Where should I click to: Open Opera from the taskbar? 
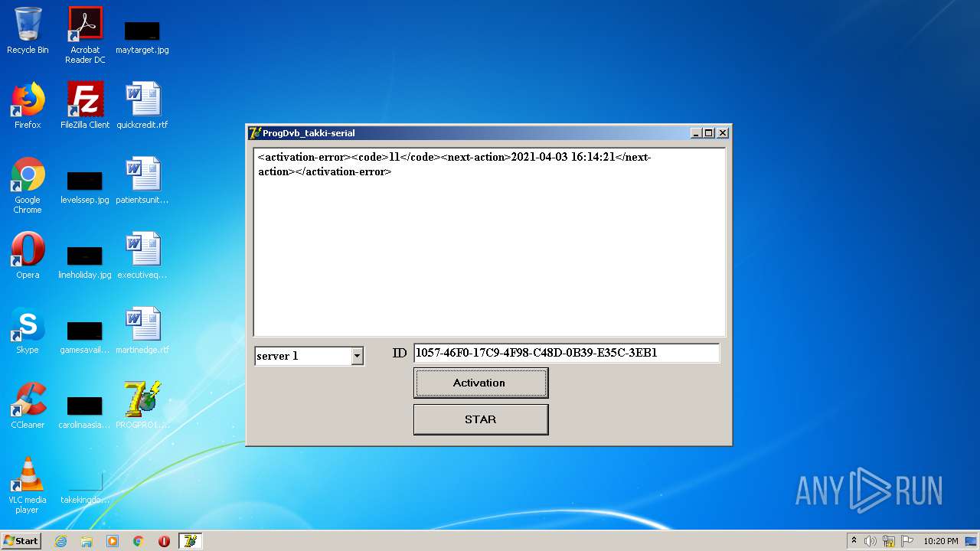tap(164, 541)
